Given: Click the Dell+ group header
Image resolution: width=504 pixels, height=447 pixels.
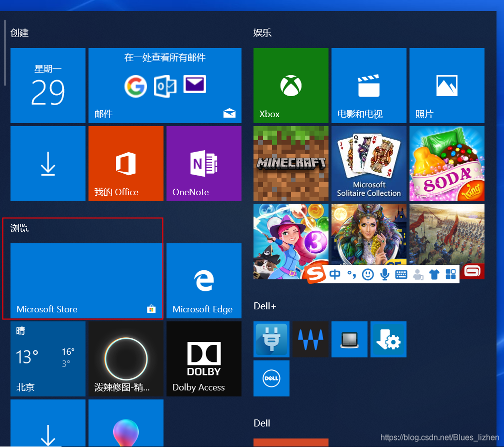Looking at the screenshot, I should pos(265,306).
